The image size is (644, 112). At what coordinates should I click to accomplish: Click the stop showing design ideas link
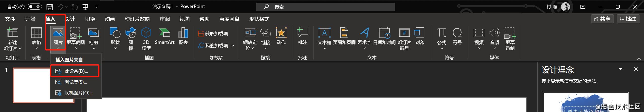569,81
